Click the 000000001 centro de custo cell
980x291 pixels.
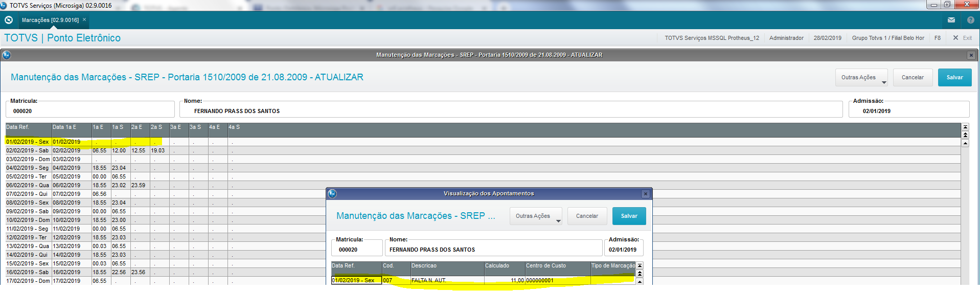point(558,280)
